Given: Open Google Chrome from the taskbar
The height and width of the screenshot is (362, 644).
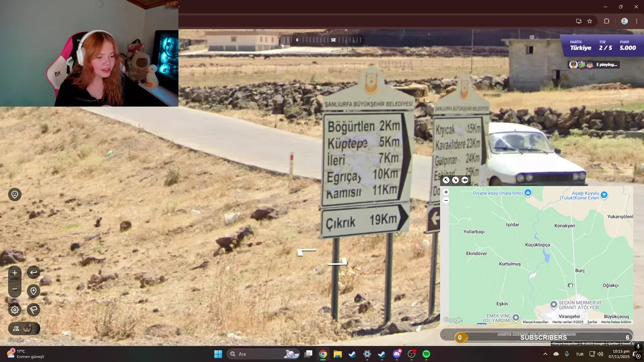Looking at the screenshot, I should pos(323,354).
